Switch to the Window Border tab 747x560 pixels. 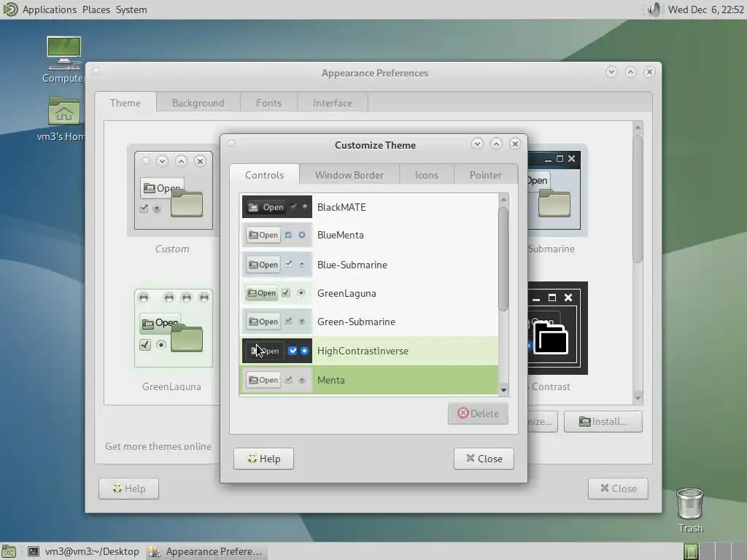(349, 175)
